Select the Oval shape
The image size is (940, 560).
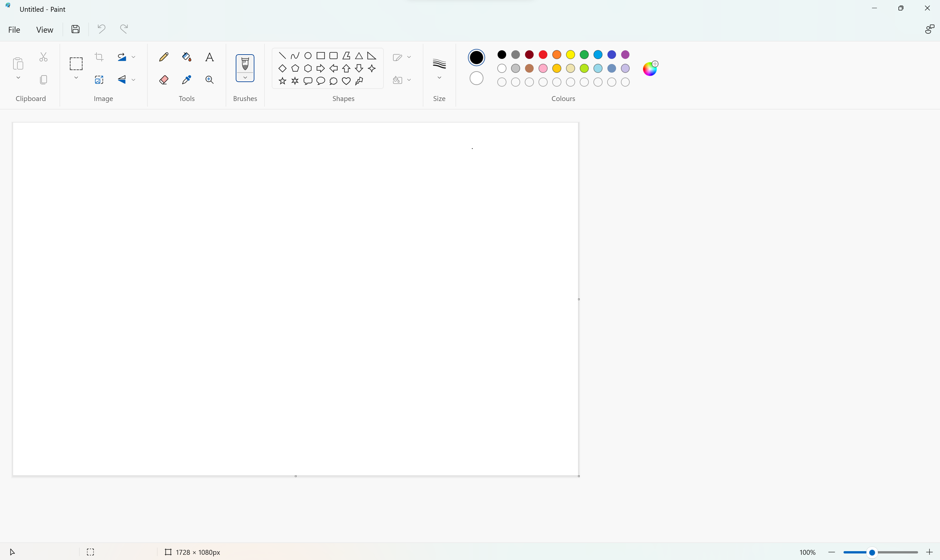(308, 56)
